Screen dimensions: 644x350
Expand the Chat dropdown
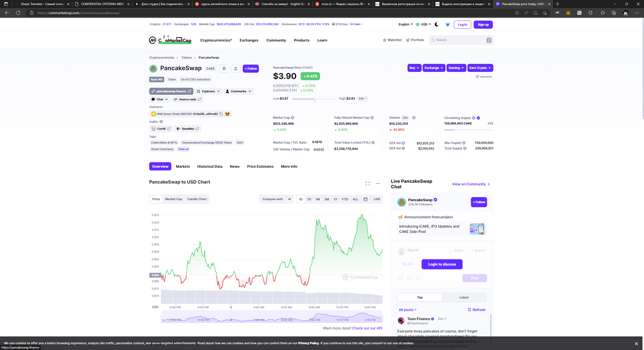[x=159, y=99]
